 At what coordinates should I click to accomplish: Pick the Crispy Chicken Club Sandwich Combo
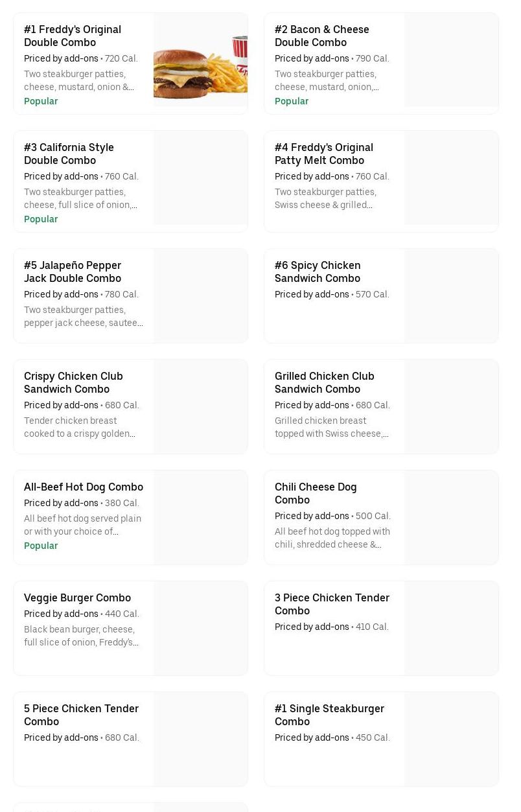73,383
